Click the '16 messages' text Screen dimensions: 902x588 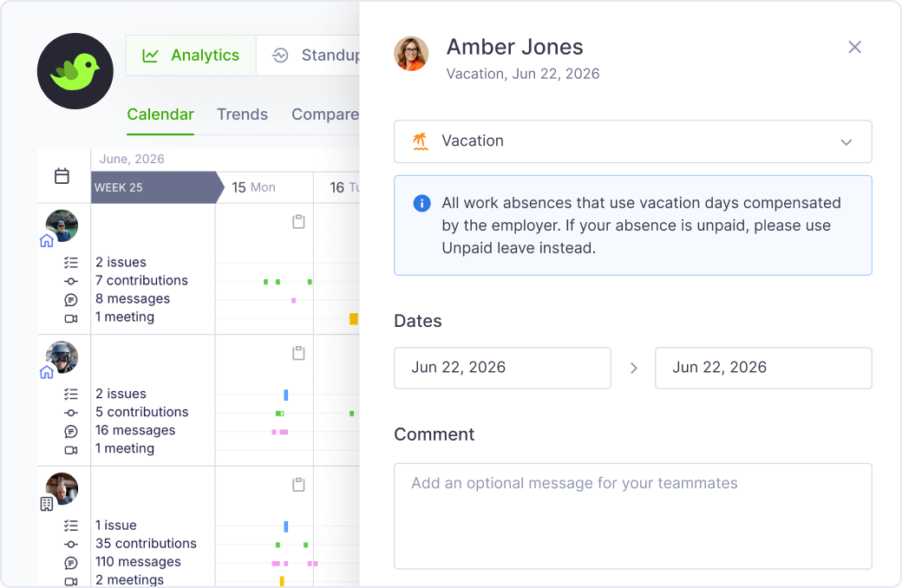pos(135,430)
